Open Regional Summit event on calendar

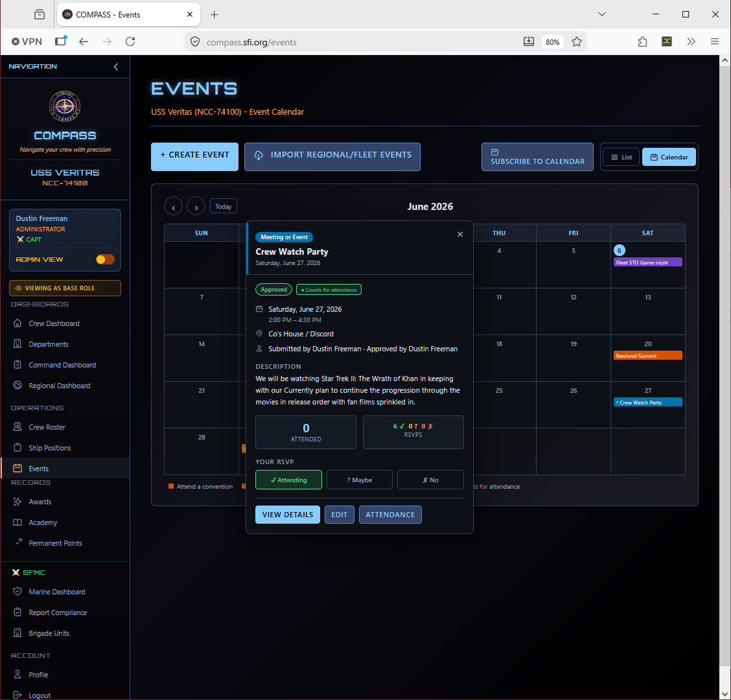point(647,355)
